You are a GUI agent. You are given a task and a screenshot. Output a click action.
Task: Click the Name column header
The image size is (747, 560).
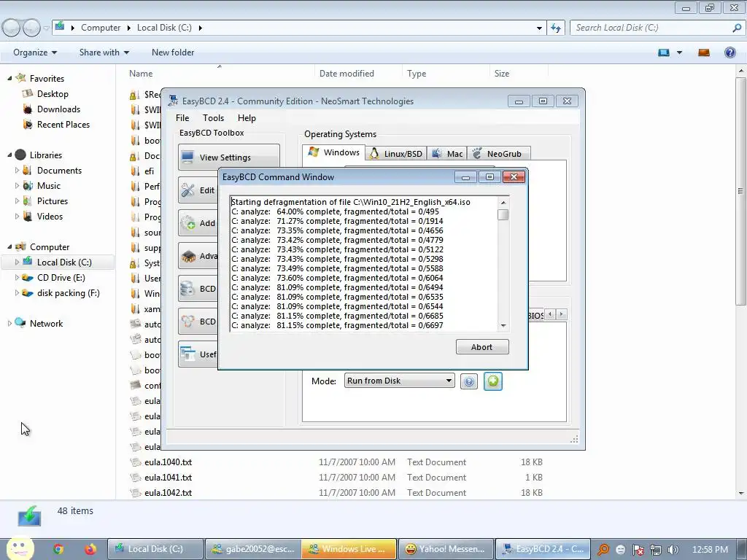[x=141, y=74]
